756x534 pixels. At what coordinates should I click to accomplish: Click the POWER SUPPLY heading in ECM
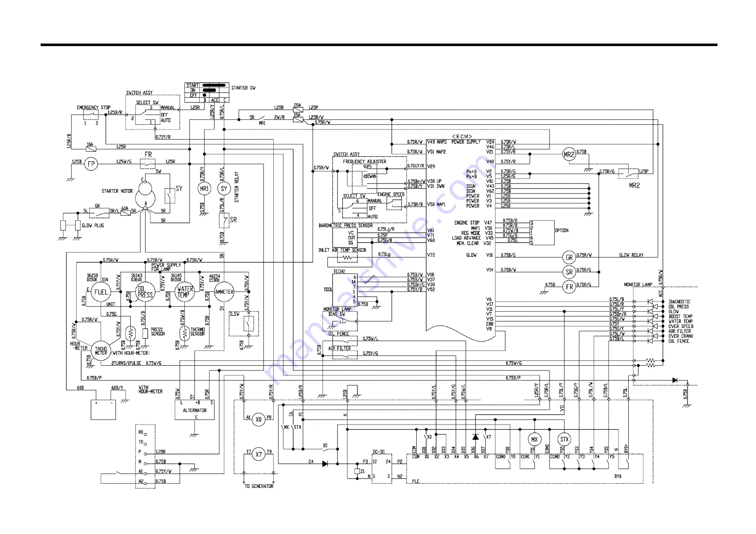coord(466,142)
